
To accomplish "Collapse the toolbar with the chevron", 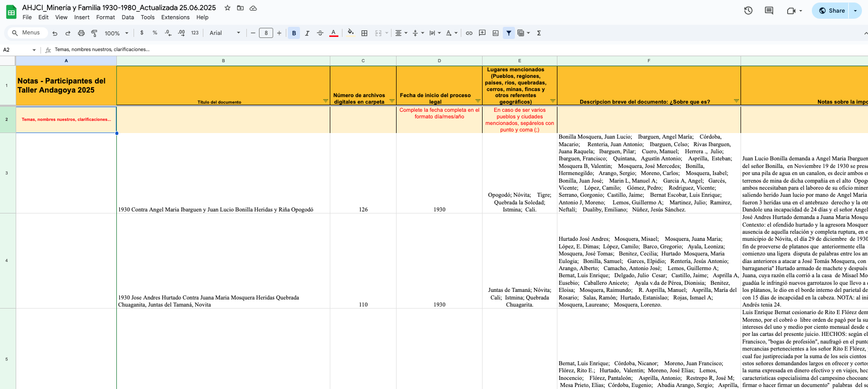I will coord(865,33).
